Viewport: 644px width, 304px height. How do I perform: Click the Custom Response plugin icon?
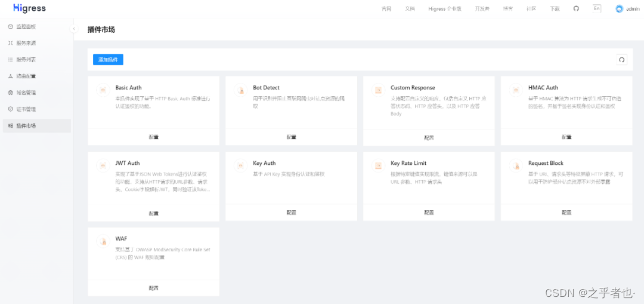[378, 90]
